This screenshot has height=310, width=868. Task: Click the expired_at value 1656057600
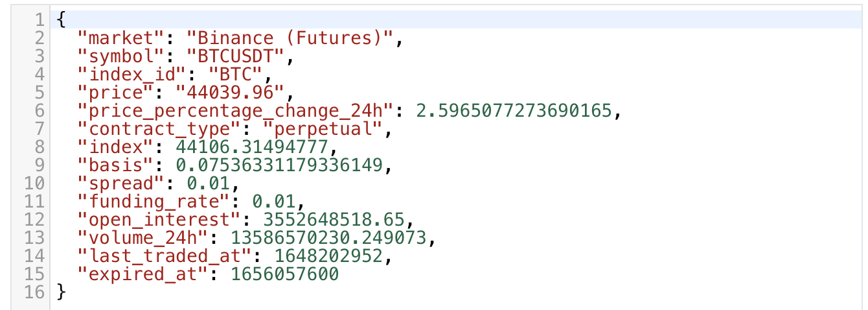[x=284, y=274]
